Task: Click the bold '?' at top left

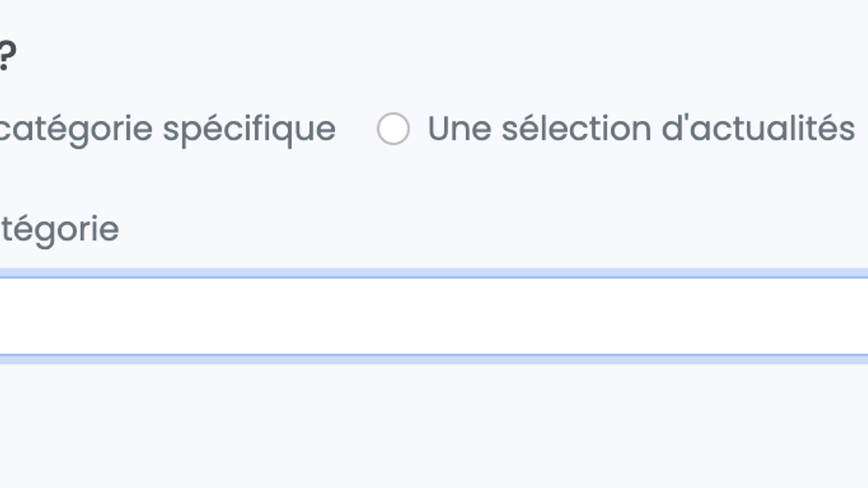Action: tap(7, 57)
